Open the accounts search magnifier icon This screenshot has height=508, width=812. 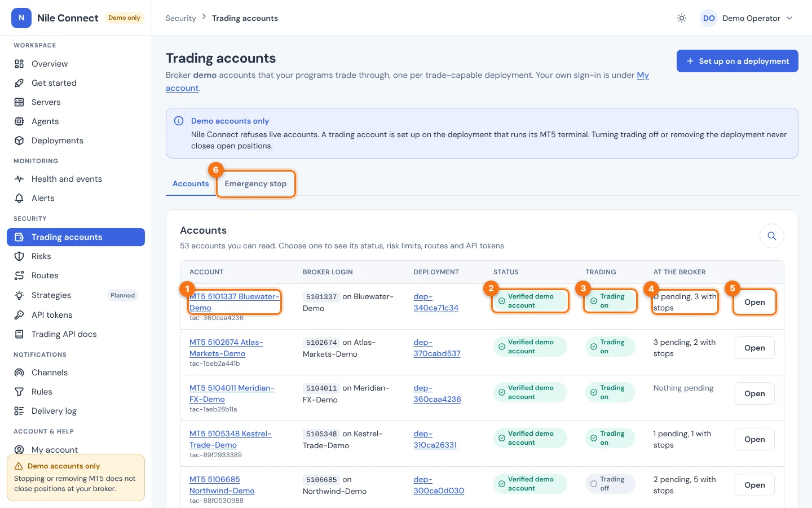[x=772, y=236]
